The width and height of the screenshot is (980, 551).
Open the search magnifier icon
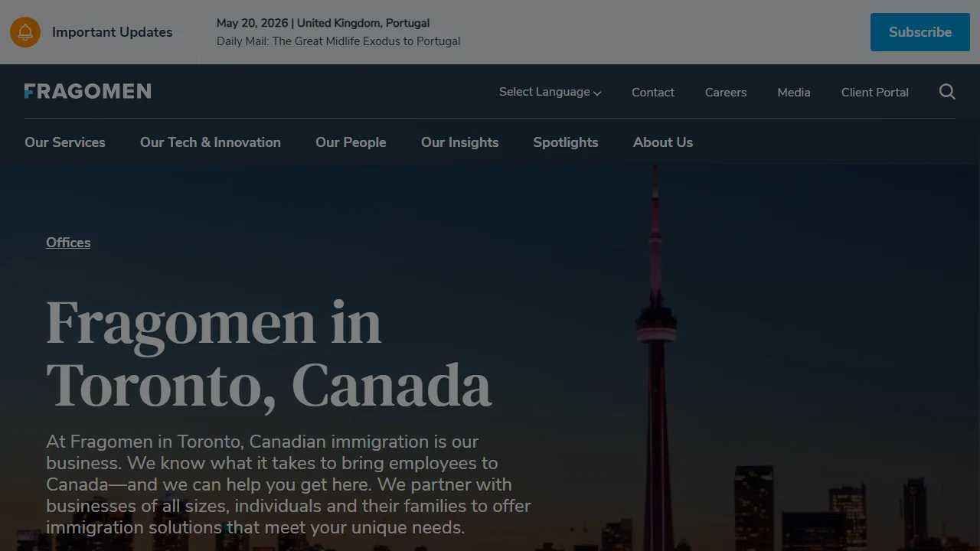(x=947, y=92)
